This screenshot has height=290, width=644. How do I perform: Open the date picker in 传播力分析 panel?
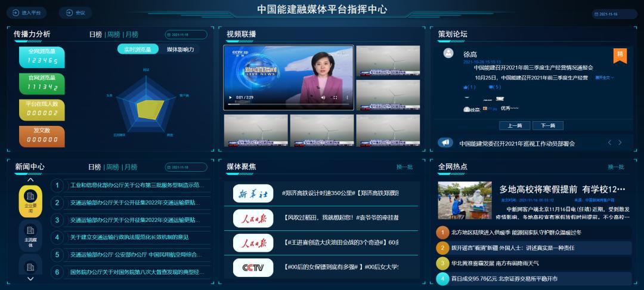pos(186,35)
